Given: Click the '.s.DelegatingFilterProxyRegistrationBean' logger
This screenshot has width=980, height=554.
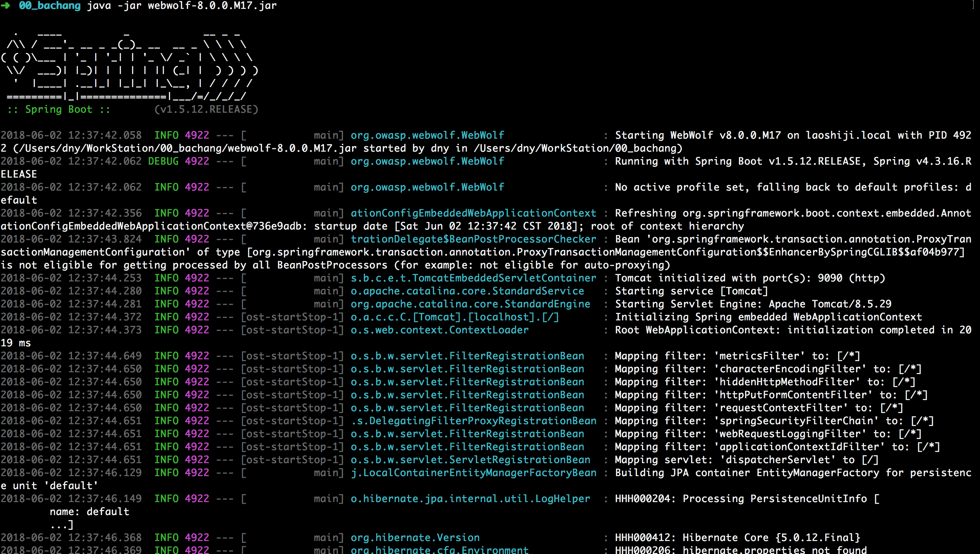Looking at the screenshot, I should coord(473,421).
